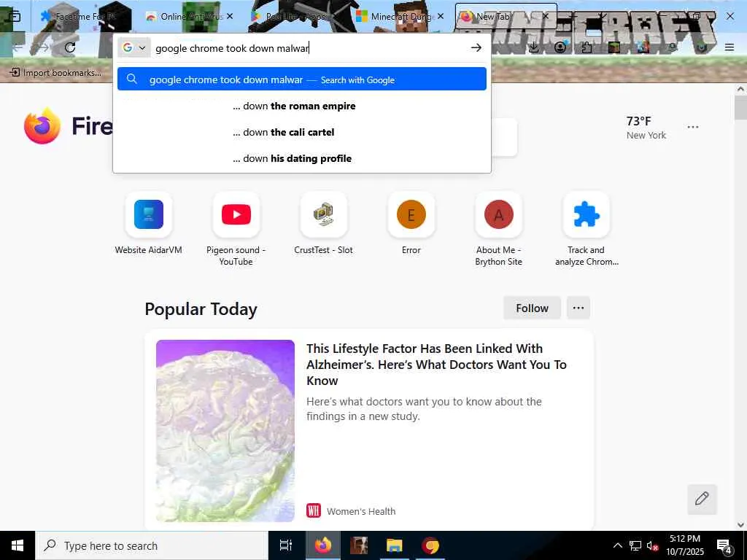This screenshot has height=560, width=747.
Task: Click the Firefox taskbar icon
Action: 323,545
